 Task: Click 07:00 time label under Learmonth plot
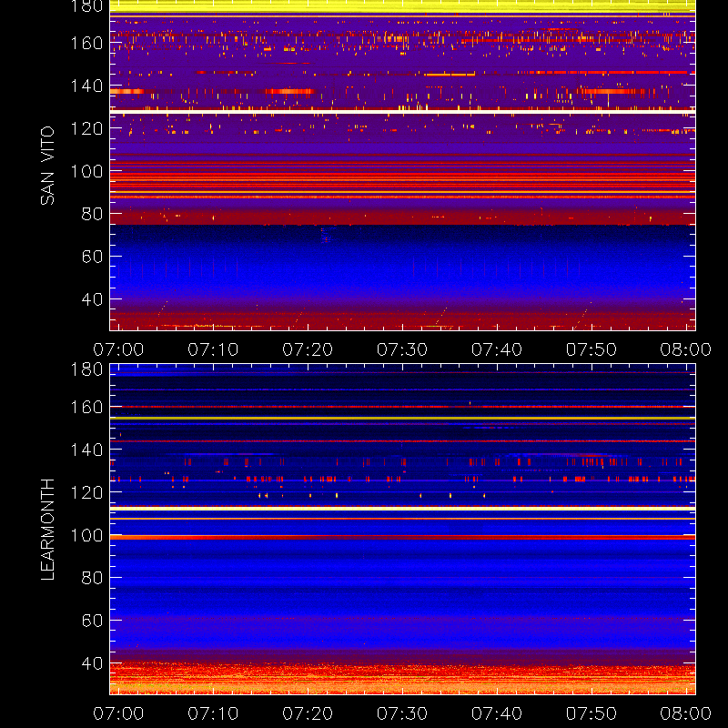[x=118, y=713]
